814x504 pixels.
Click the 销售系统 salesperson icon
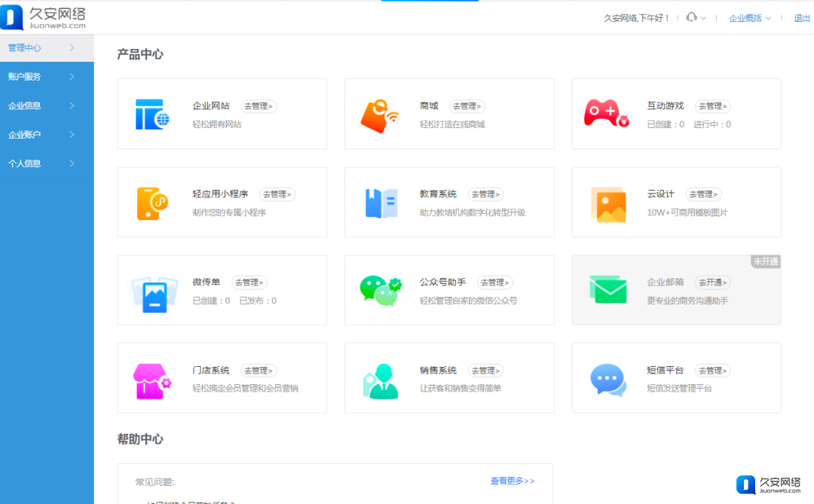pos(381,381)
